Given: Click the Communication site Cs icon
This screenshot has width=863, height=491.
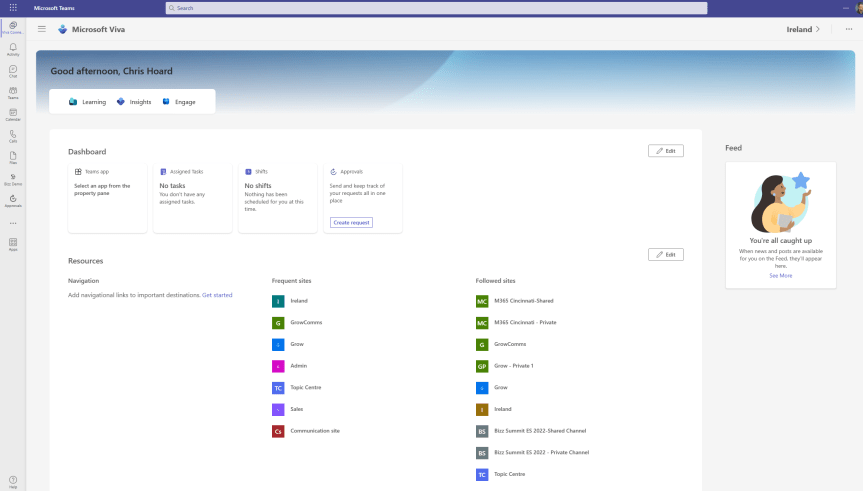Looking at the screenshot, I should pos(278,431).
